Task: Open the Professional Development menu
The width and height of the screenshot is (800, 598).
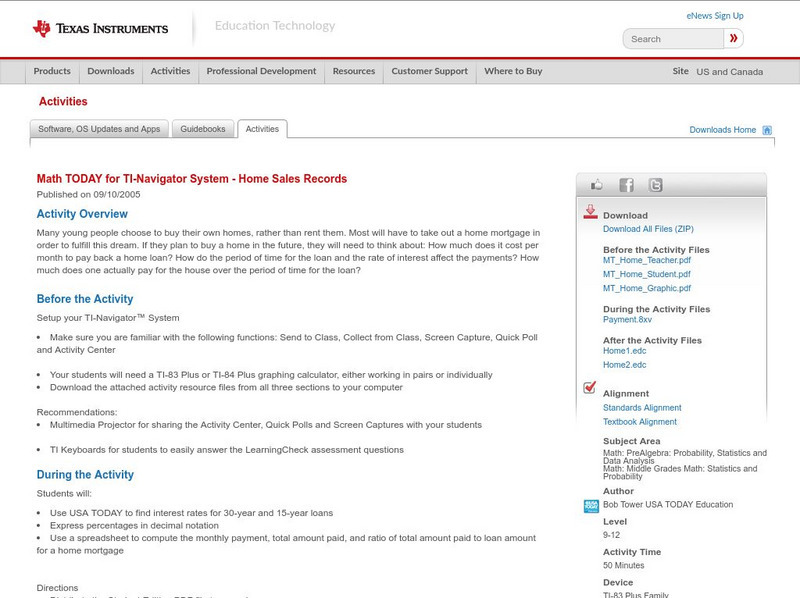Action: tap(261, 71)
